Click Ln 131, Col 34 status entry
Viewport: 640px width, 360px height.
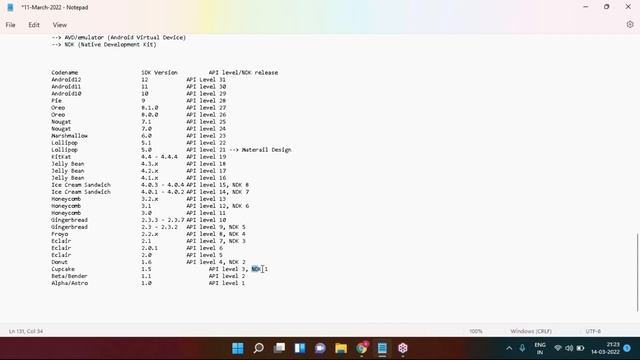[26, 331]
